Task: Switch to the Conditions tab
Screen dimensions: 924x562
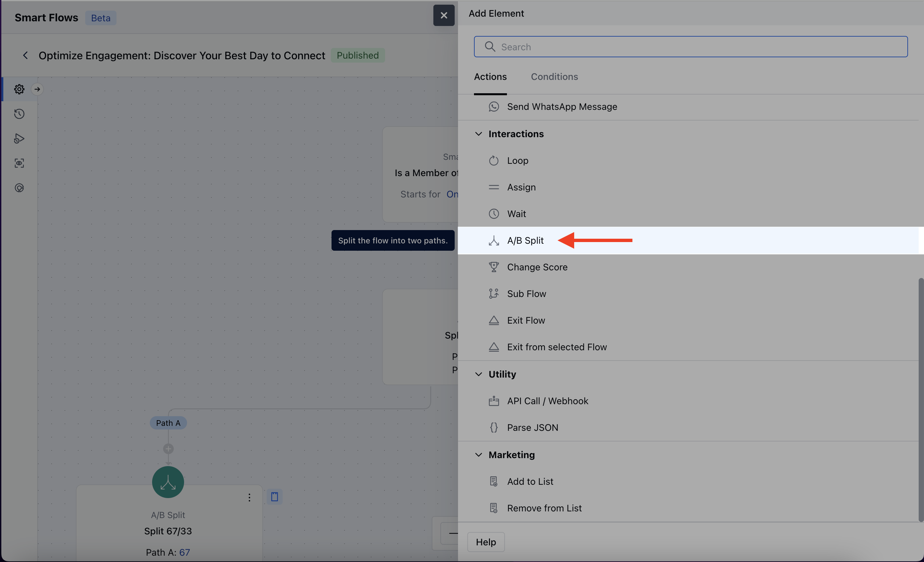Action: click(554, 77)
